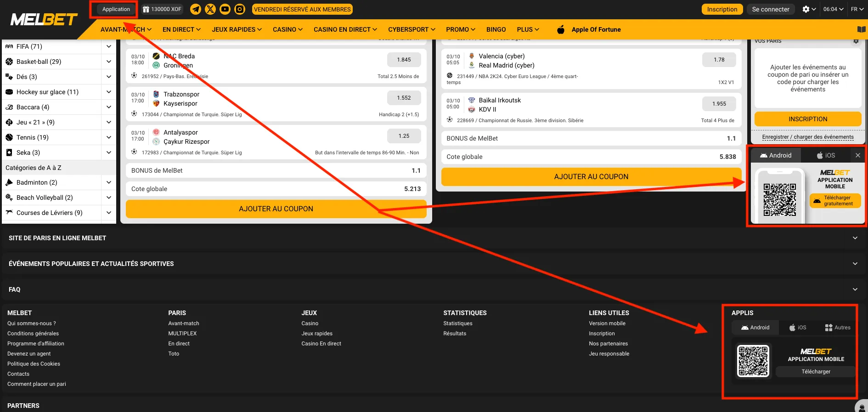Open the X (Twitter) social icon

tap(210, 9)
